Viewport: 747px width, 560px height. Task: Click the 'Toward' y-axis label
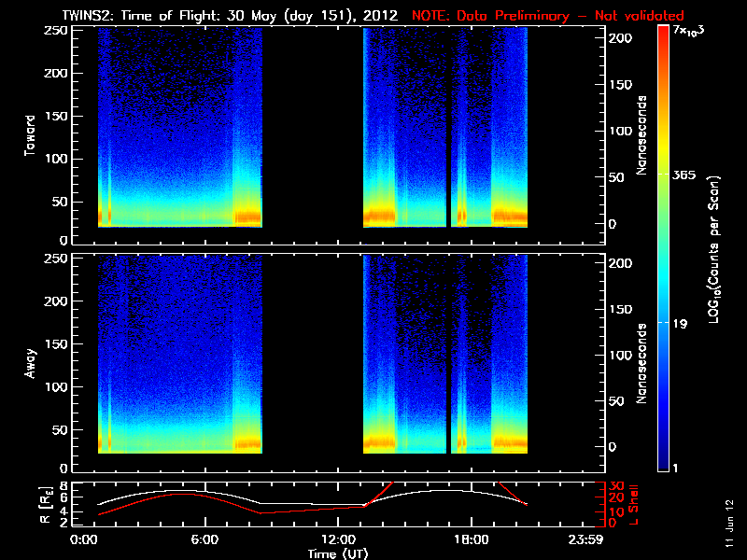(x=30, y=133)
